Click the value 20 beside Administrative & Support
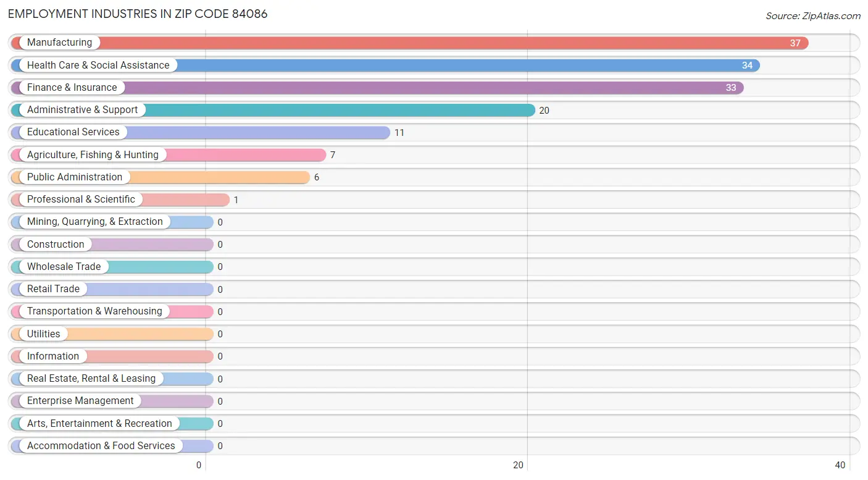Screen dimensions: 868x480 tap(544, 111)
